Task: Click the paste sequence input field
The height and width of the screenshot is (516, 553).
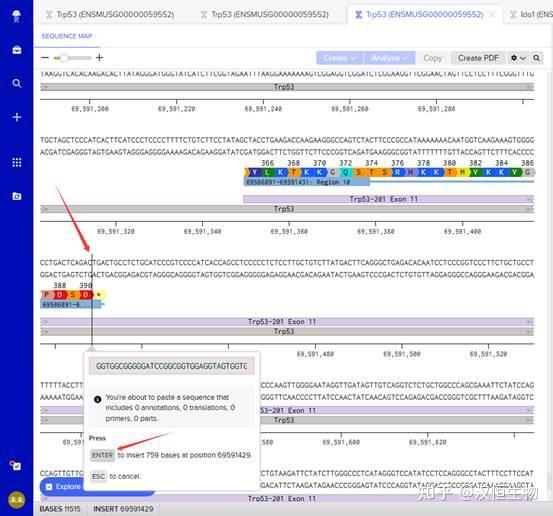Action: click(x=171, y=366)
